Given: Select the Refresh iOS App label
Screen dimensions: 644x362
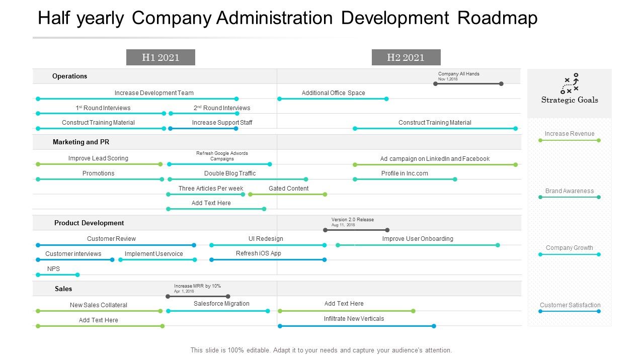Looking at the screenshot, I should (259, 253).
